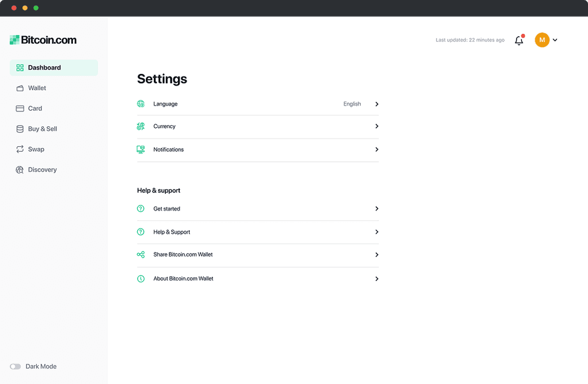Click About Bitcoin.com Wallet text
This screenshot has height=384, width=588.
click(183, 278)
